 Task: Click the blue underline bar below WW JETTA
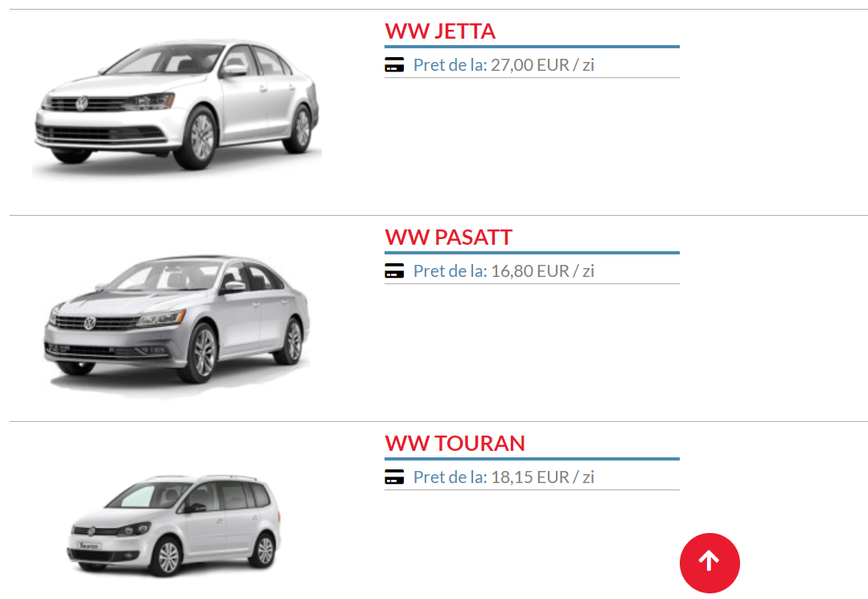coord(532,47)
